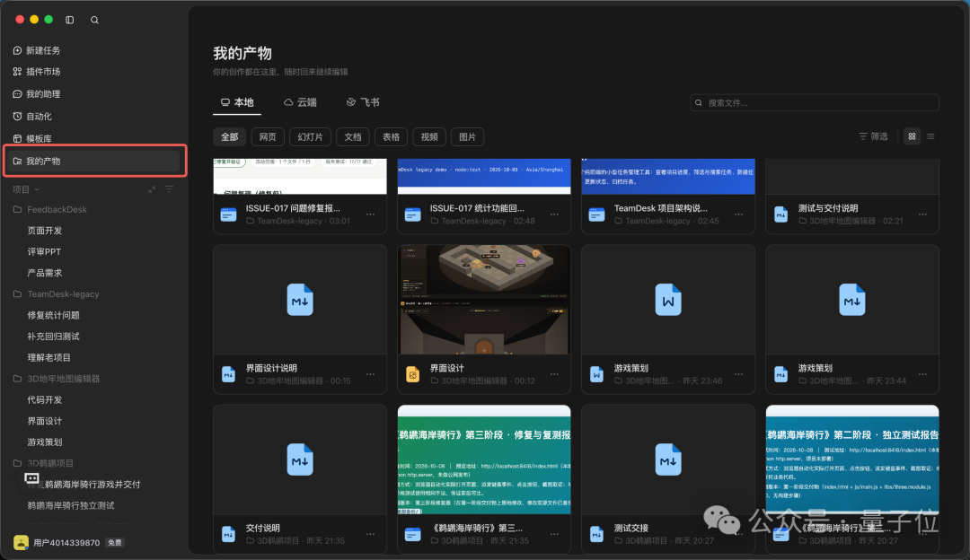This screenshot has height=560, width=970.
Task: Open user profile 用户4014339870
Action: click(x=68, y=542)
